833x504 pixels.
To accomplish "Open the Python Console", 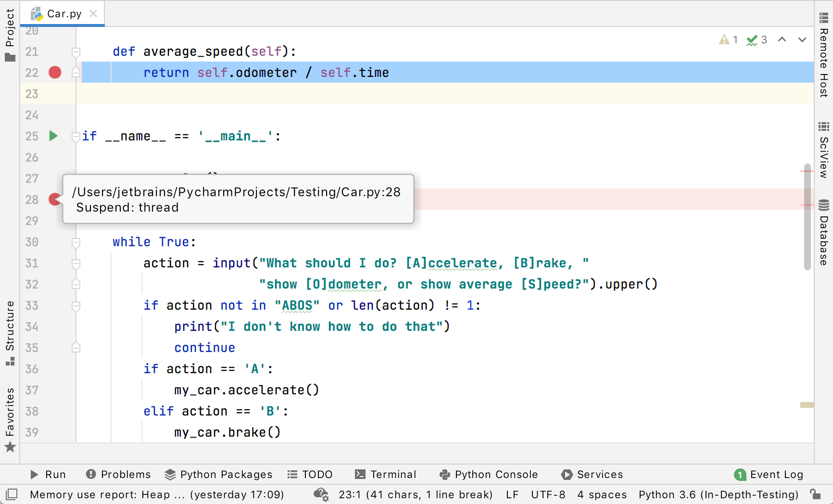I will tap(489, 474).
